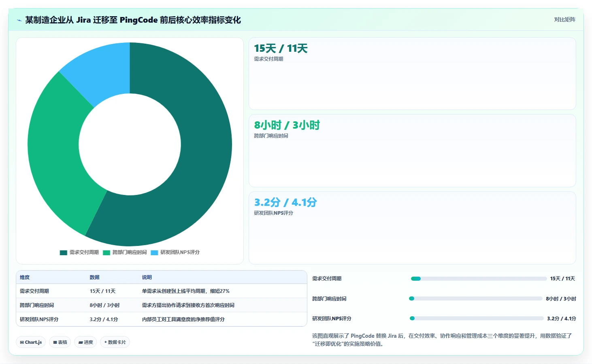The height and width of the screenshot is (364, 592).
Task: Click the 8小时 / 3小时 card value
Action: (x=287, y=125)
